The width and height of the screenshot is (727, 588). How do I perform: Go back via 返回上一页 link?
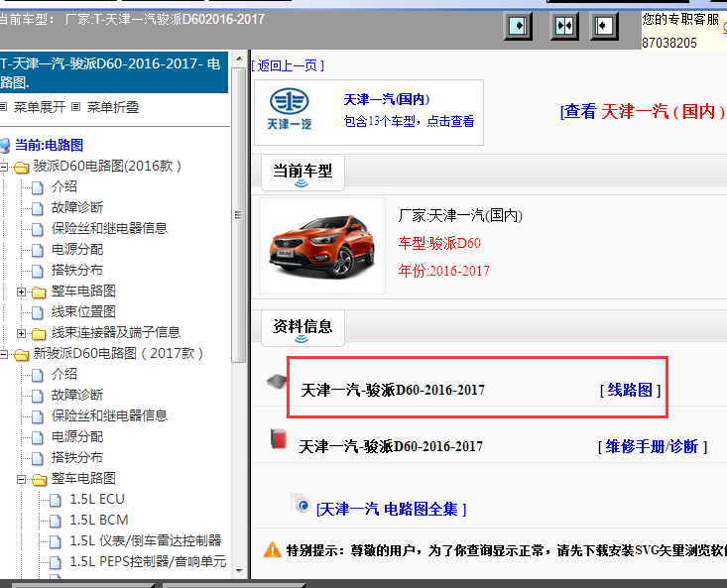(x=288, y=65)
